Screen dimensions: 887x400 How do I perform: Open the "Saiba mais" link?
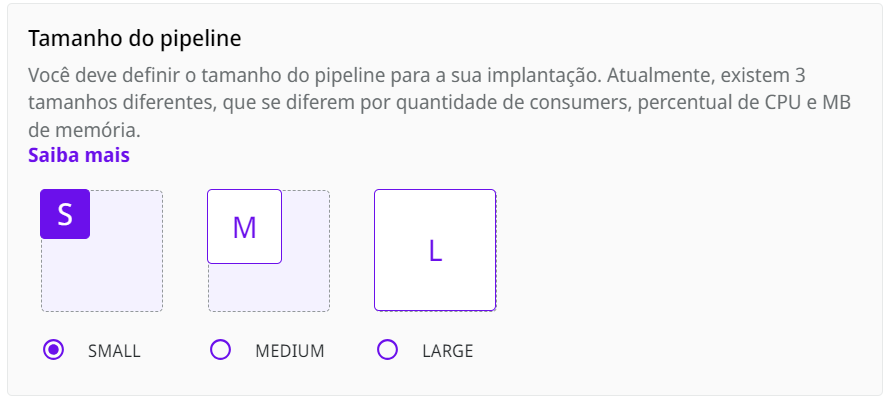pyautogui.click(x=79, y=155)
